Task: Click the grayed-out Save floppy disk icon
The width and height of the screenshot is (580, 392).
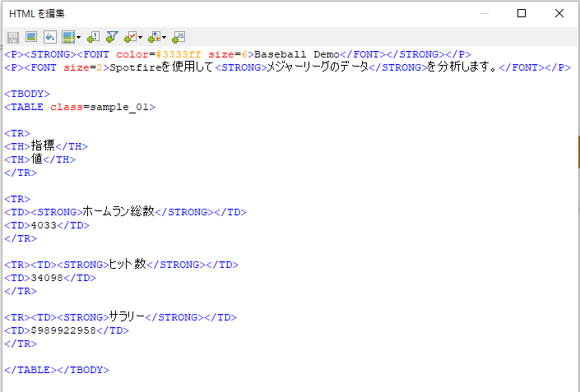Action: click(13, 37)
